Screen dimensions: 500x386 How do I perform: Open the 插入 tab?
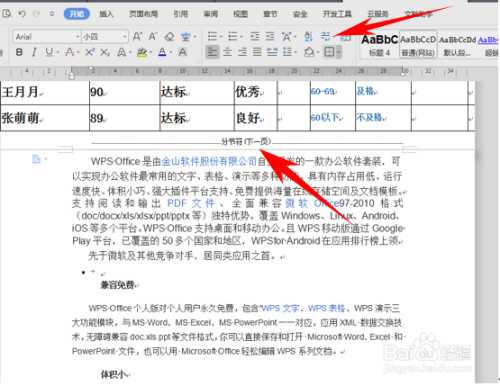106,14
